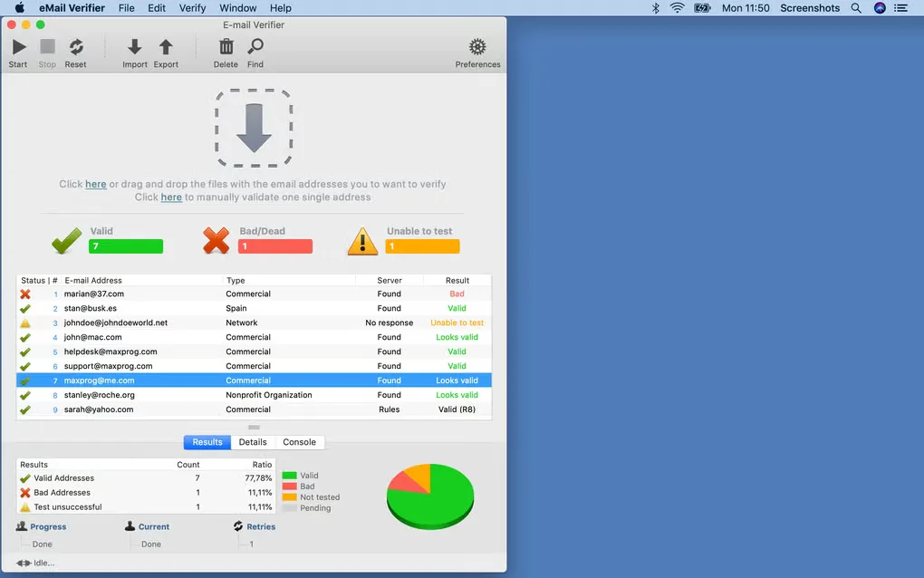Switch to the Results tab

[x=207, y=442]
